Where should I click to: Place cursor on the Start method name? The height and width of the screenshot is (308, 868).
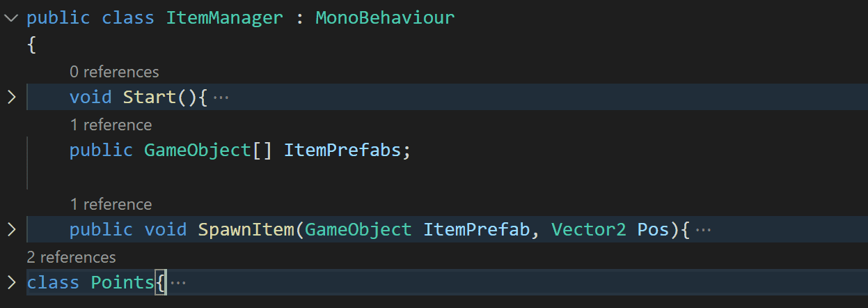(x=150, y=97)
